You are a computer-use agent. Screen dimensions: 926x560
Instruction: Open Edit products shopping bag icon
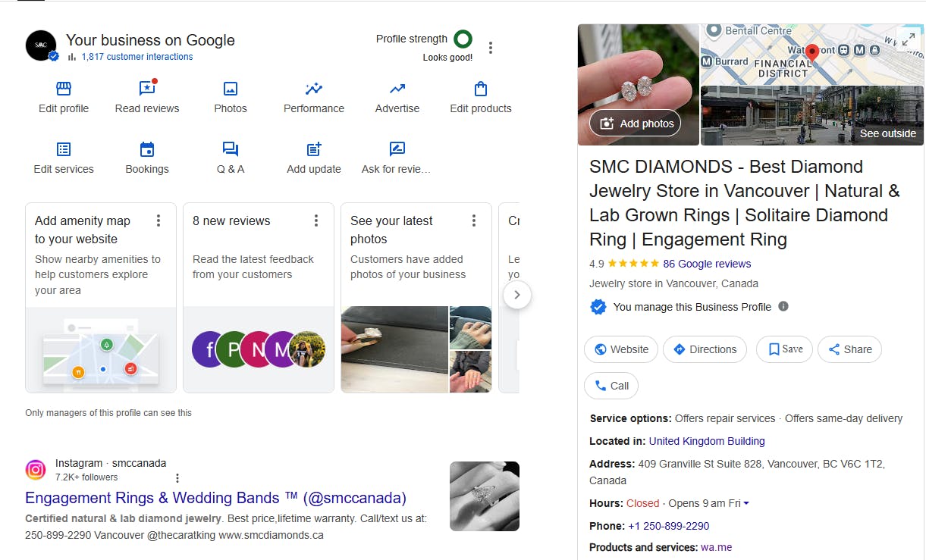click(x=481, y=89)
